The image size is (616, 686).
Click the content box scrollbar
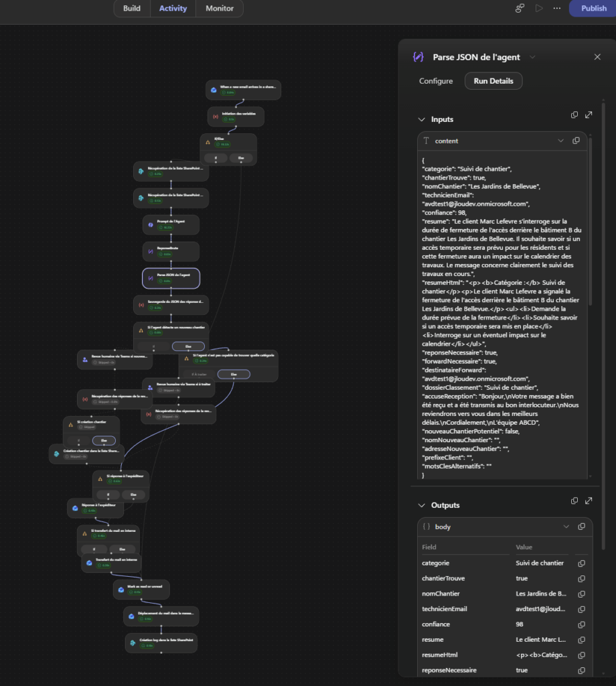(x=590, y=221)
